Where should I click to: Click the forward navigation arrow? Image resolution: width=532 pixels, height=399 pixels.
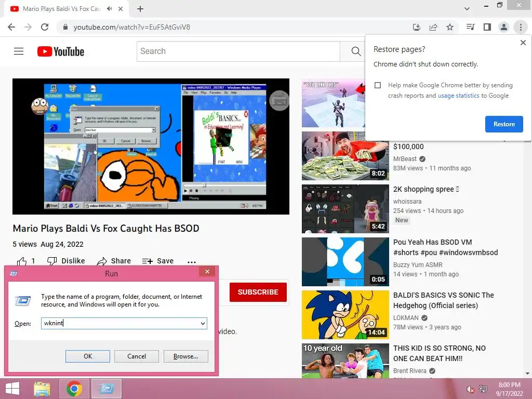(28, 27)
